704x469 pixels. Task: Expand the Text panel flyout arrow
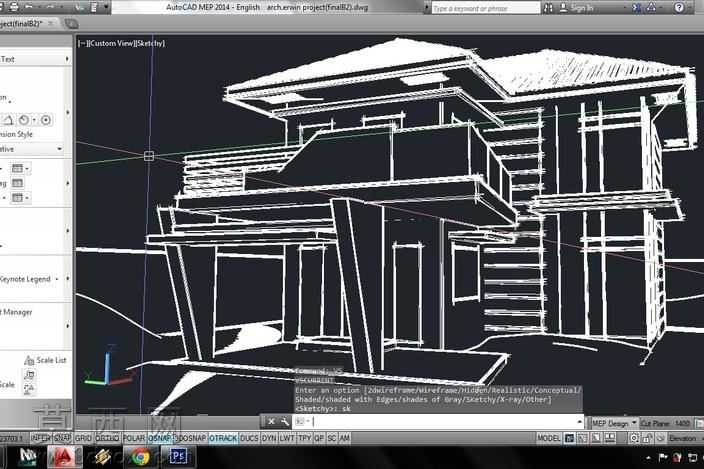pyautogui.click(x=67, y=59)
